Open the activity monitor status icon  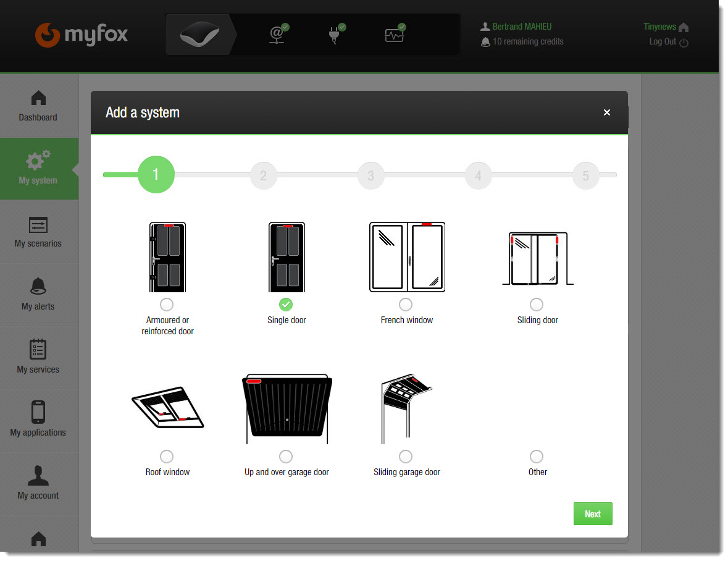click(394, 35)
